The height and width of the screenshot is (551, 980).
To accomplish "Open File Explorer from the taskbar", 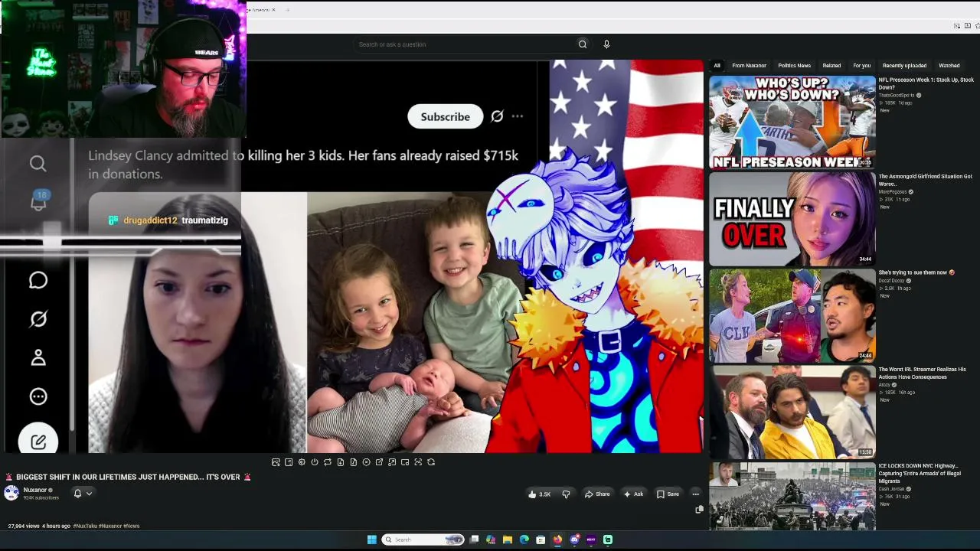I will click(x=508, y=540).
